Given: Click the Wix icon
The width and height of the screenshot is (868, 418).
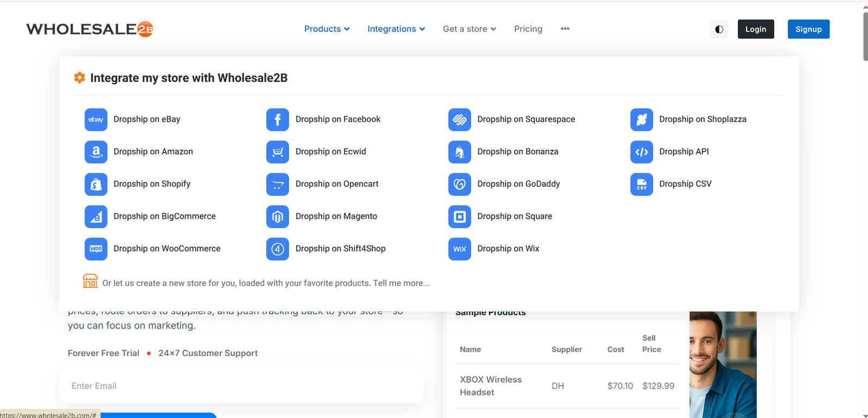Looking at the screenshot, I should 459,249.
